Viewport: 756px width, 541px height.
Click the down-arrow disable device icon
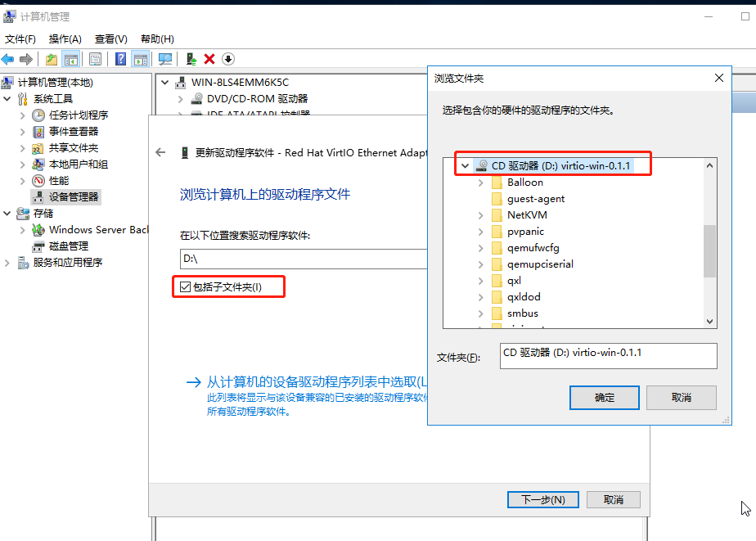point(228,59)
